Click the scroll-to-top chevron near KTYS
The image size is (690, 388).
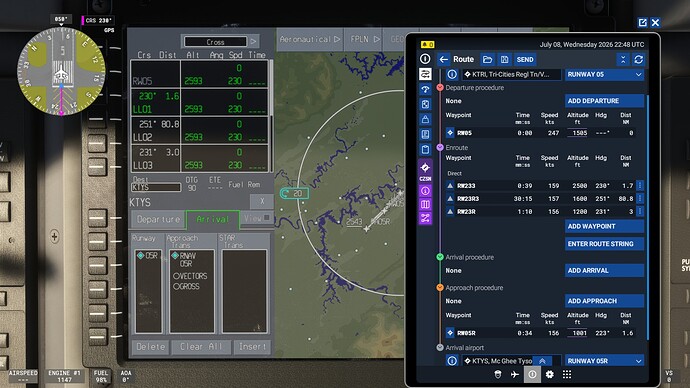[543, 361]
